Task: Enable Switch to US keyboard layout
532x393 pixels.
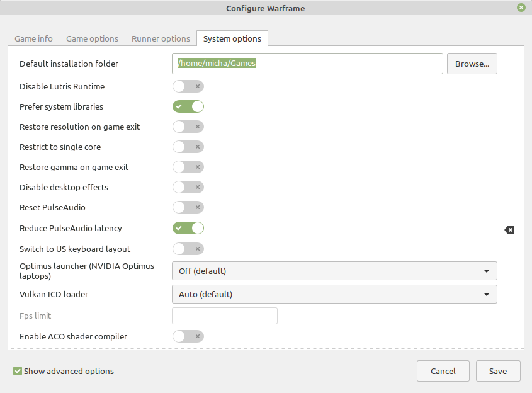Action: [188, 249]
